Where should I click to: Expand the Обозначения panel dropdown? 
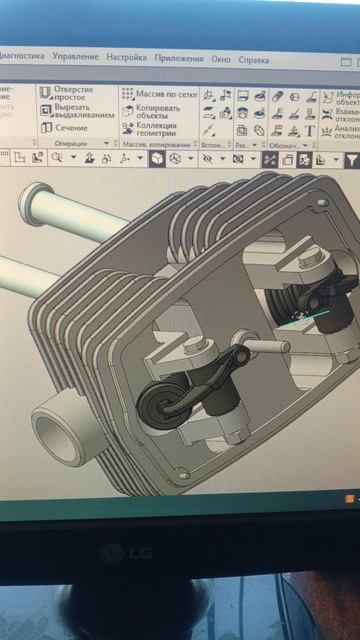(x=305, y=146)
